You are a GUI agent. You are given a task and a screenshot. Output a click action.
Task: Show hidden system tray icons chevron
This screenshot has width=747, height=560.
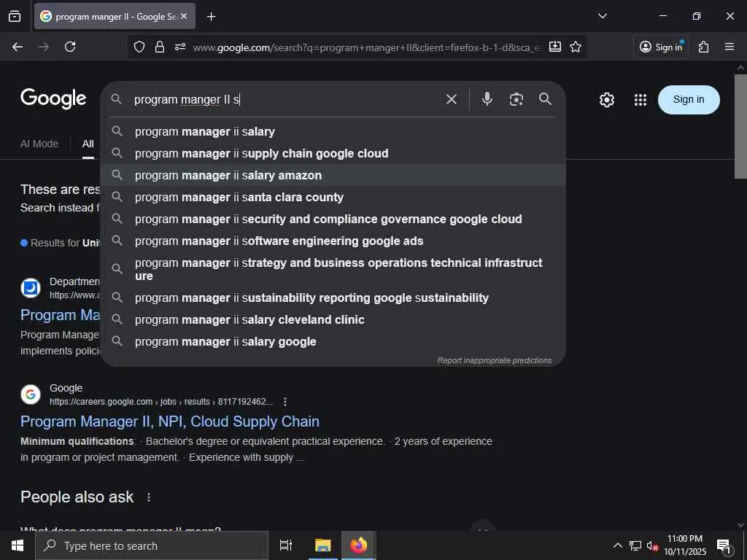tap(617, 545)
